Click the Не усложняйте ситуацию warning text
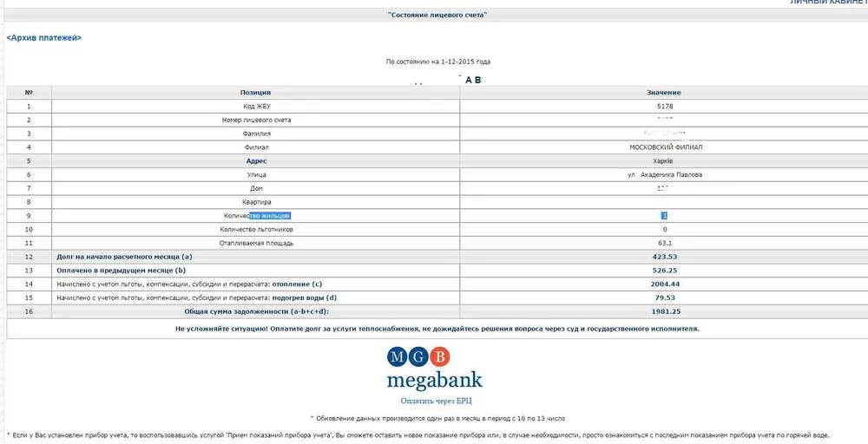The width and height of the screenshot is (868, 444). tap(437, 329)
